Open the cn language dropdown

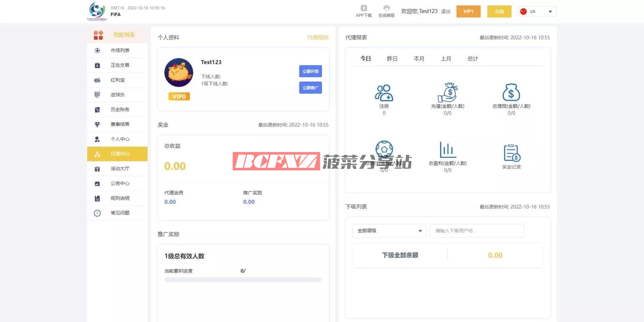tap(537, 12)
